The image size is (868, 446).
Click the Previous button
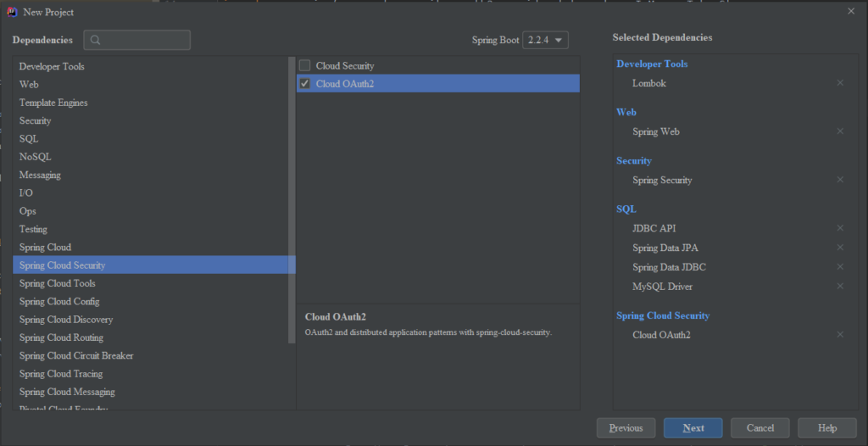click(x=626, y=427)
